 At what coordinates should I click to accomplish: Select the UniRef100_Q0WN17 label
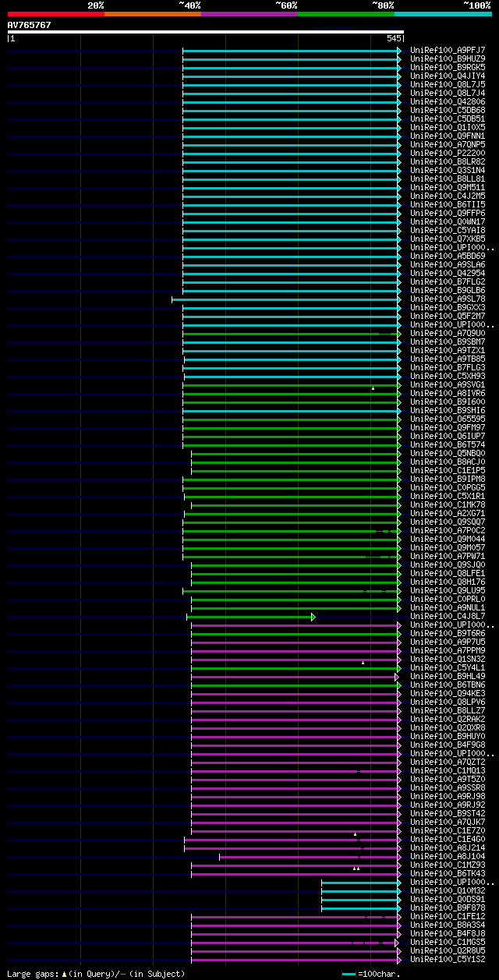[448, 221]
